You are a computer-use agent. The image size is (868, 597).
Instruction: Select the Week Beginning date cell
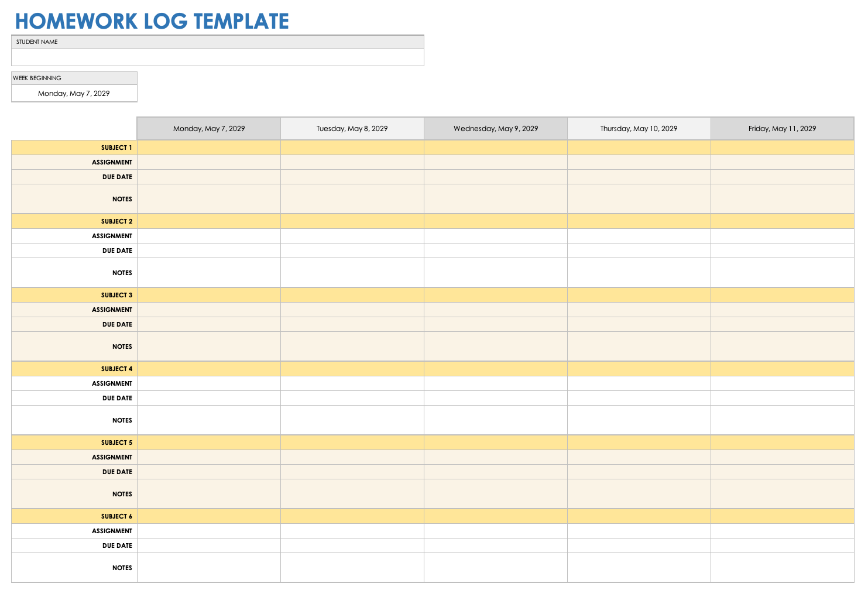click(x=74, y=94)
